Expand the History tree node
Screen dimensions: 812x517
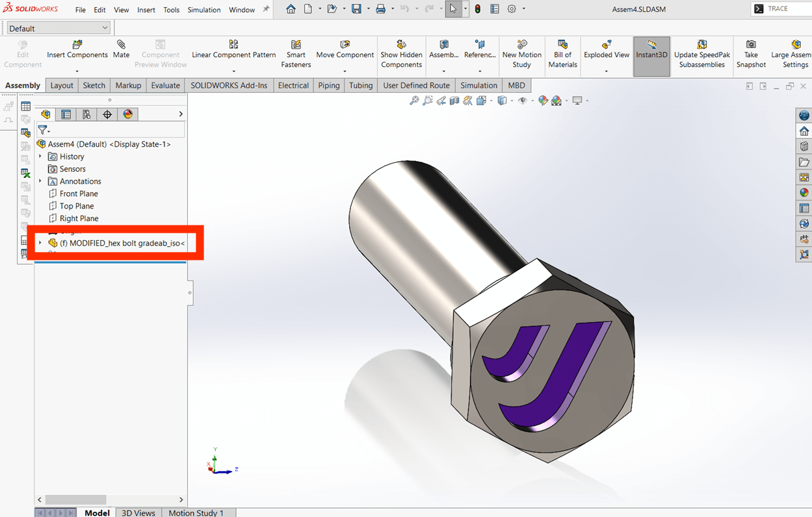pos(40,157)
